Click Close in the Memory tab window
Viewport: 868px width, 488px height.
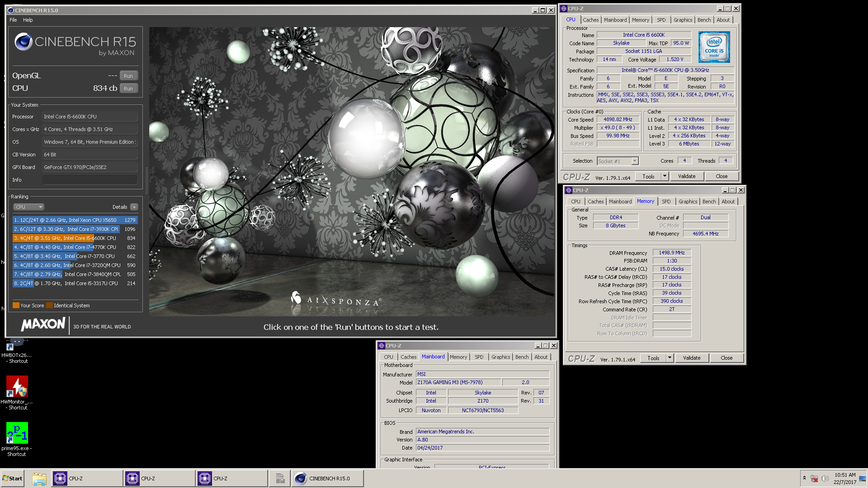726,358
